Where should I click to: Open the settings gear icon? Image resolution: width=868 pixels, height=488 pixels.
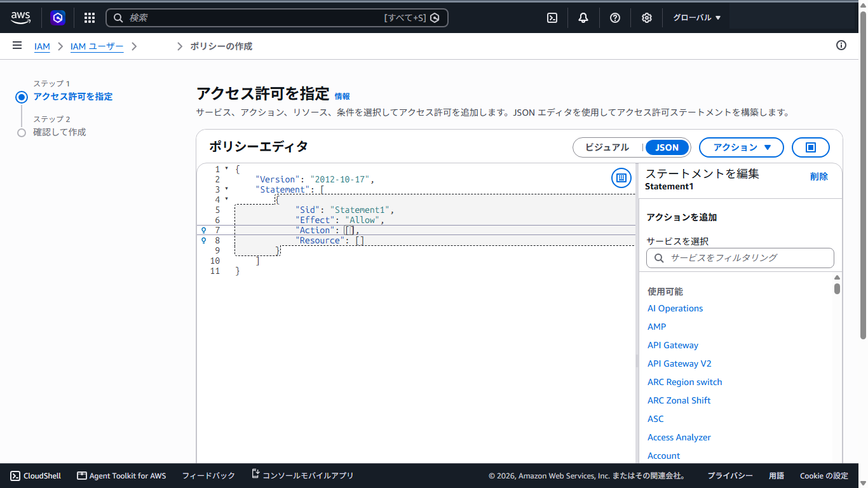point(647,18)
